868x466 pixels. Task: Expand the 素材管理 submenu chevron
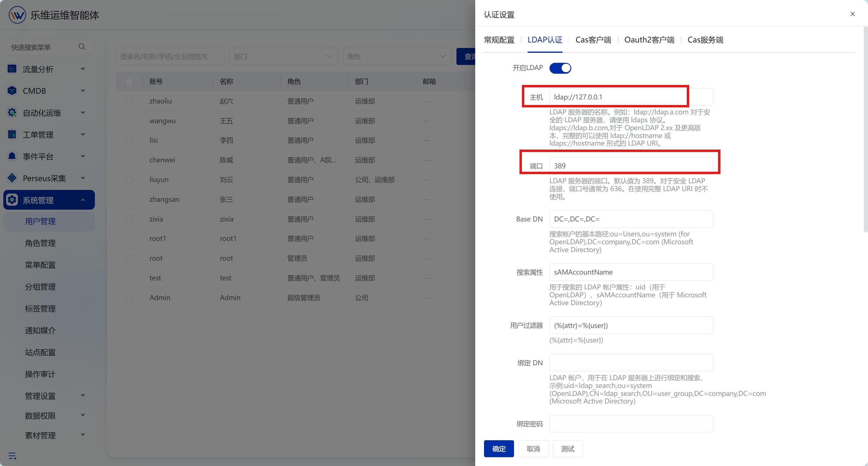click(83, 435)
